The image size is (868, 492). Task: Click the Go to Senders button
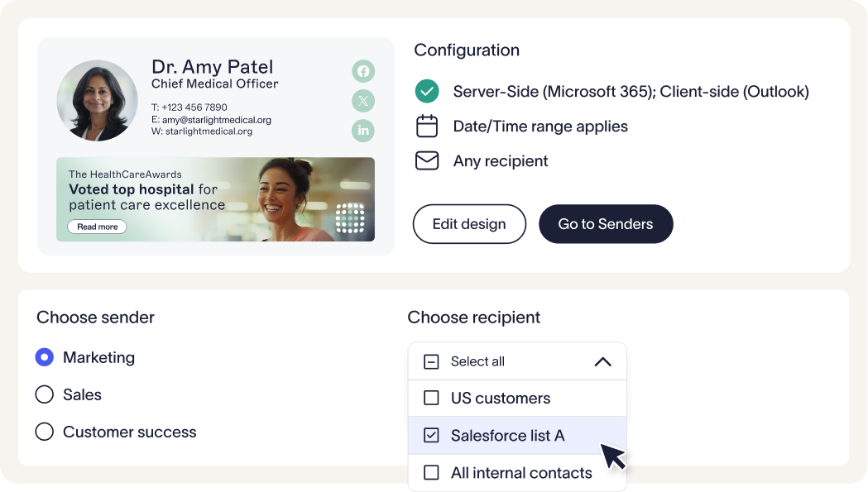click(606, 224)
